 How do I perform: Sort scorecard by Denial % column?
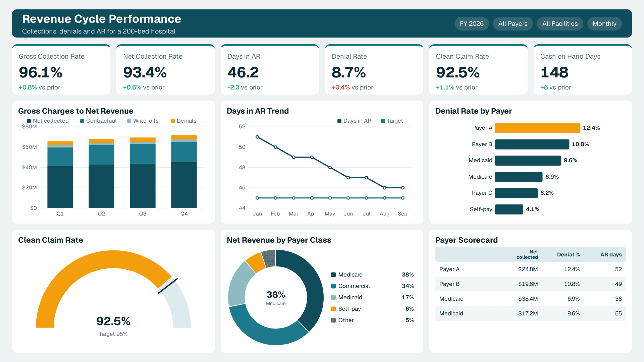click(x=568, y=254)
